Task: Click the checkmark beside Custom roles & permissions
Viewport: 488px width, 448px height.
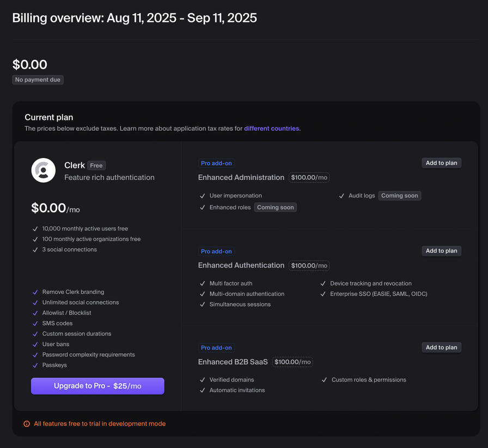Action: pyautogui.click(x=325, y=380)
